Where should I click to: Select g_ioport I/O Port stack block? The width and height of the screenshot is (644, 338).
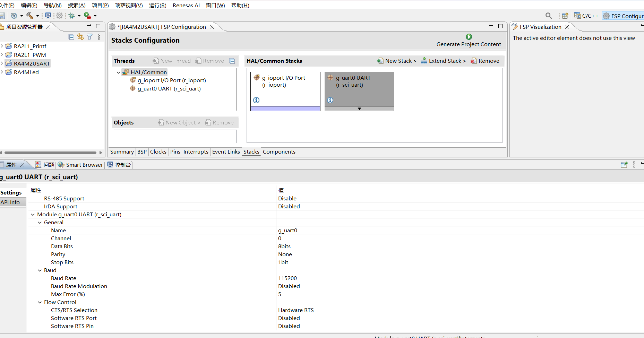(x=285, y=91)
